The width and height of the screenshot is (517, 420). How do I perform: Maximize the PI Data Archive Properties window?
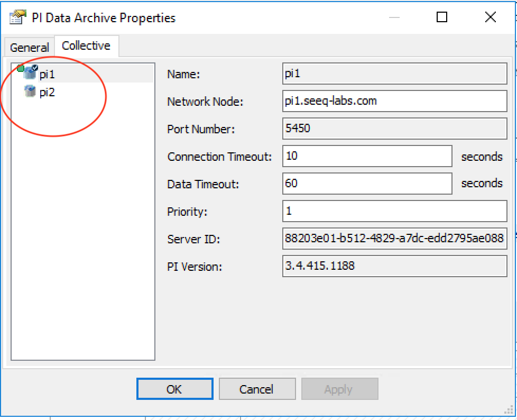(x=442, y=17)
